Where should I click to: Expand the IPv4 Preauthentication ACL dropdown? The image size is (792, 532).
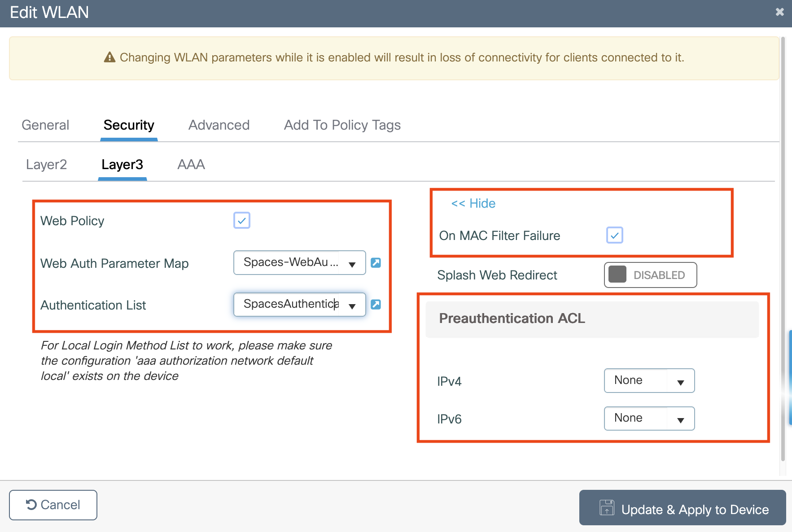[x=680, y=382]
